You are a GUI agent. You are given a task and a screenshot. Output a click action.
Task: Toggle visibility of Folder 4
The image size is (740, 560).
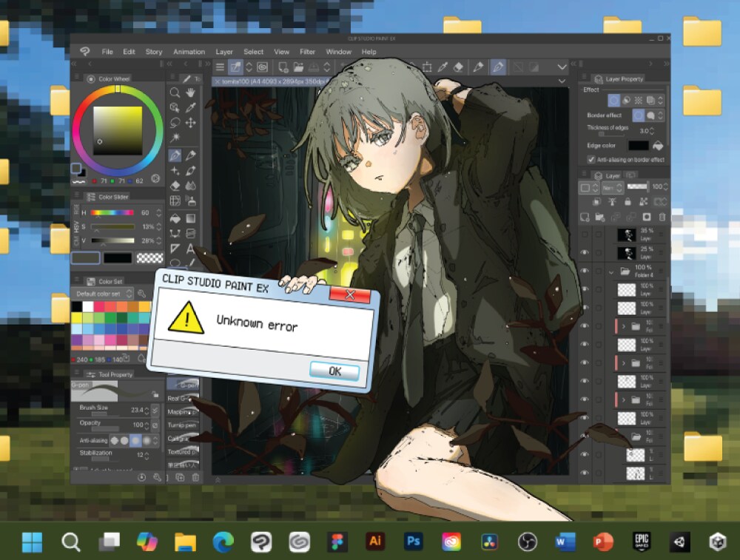coord(585,271)
